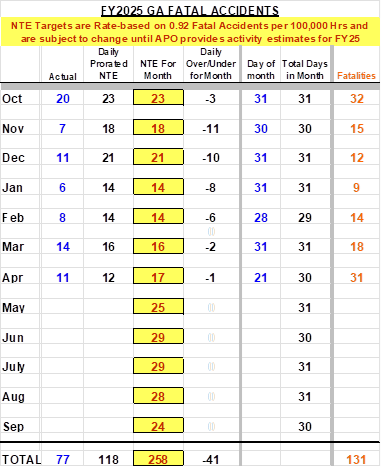Click Jan Fatalities value 9
Viewport: 381px width, 467px height.
click(356, 188)
